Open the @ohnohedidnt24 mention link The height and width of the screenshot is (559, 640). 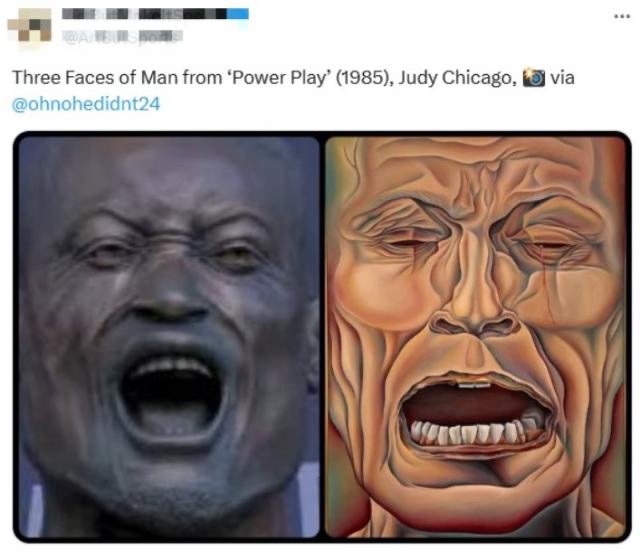pyautogui.click(x=86, y=104)
